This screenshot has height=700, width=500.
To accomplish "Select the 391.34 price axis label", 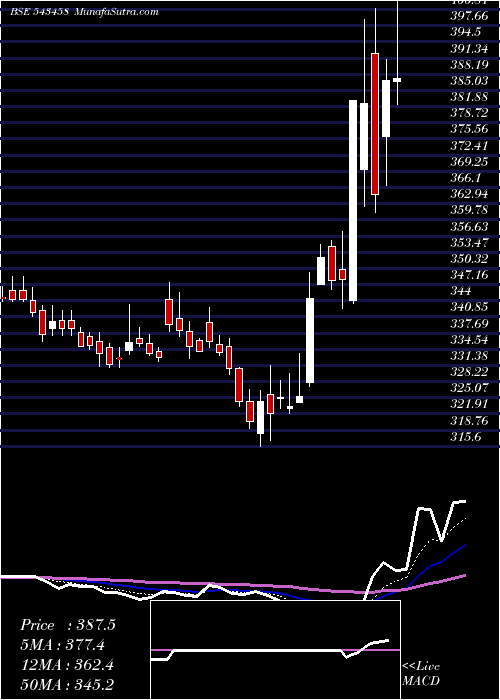I will click(471, 49).
